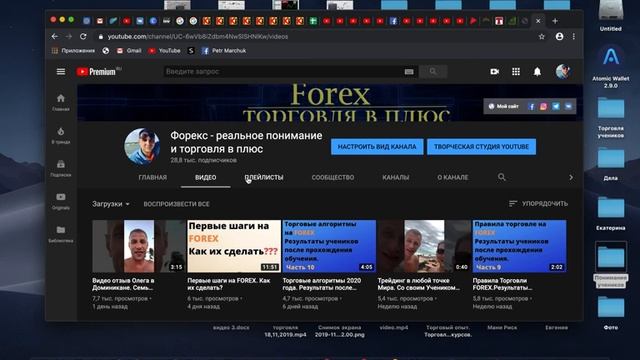
Task: Search within channel using the magnifier icon
Action: pyautogui.click(x=502, y=177)
